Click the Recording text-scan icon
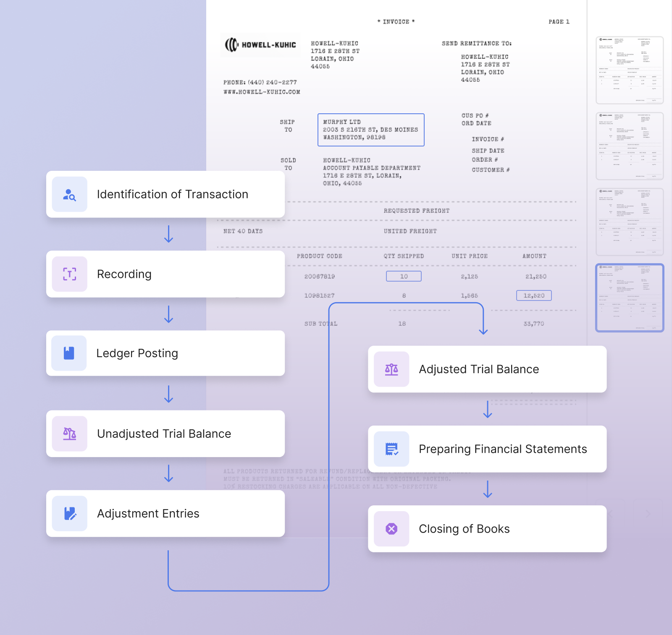The image size is (672, 635). [x=69, y=274]
